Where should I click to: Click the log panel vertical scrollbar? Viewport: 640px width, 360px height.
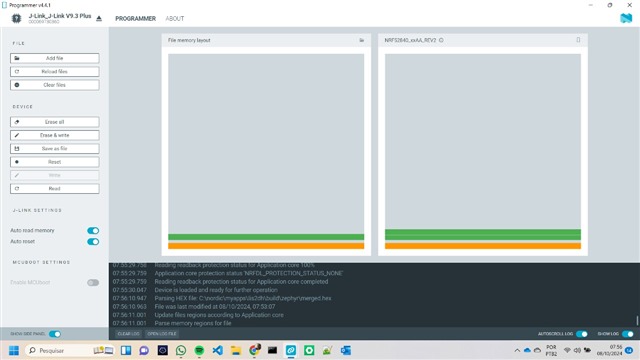pos(637,320)
